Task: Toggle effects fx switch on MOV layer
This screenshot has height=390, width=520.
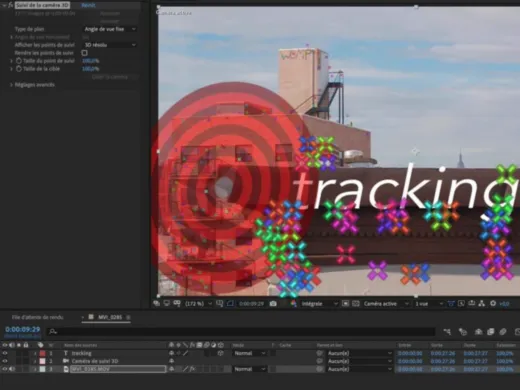Action: (192, 369)
